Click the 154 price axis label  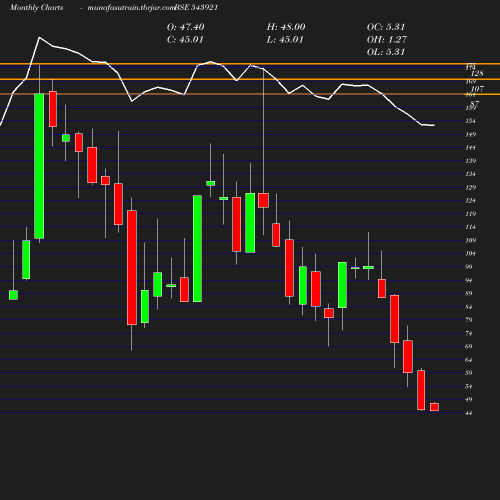470,121
